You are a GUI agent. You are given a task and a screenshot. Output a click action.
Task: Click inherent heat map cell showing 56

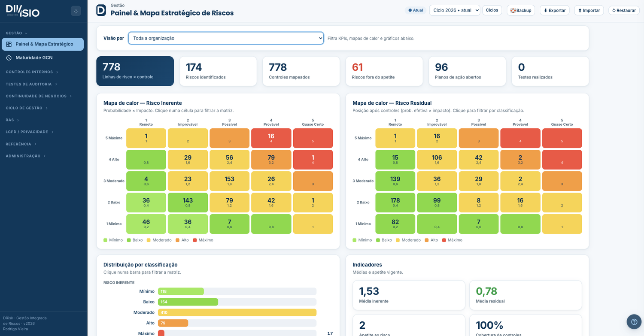tap(229, 160)
